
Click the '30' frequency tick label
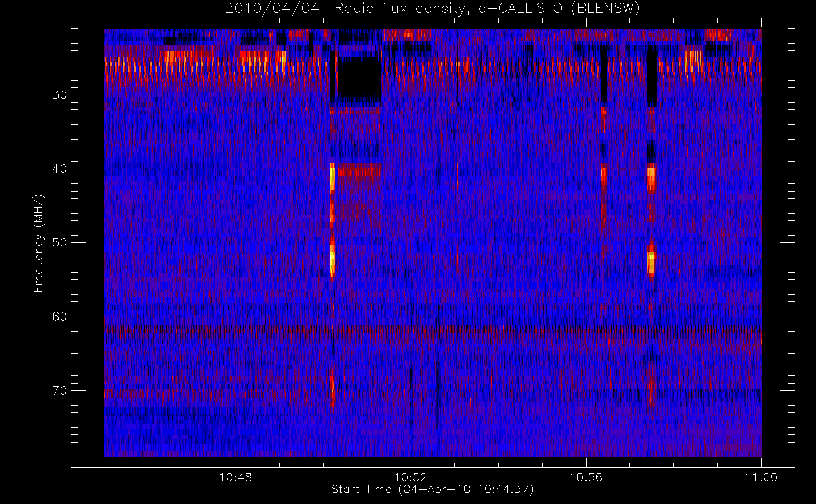[x=60, y=95]
